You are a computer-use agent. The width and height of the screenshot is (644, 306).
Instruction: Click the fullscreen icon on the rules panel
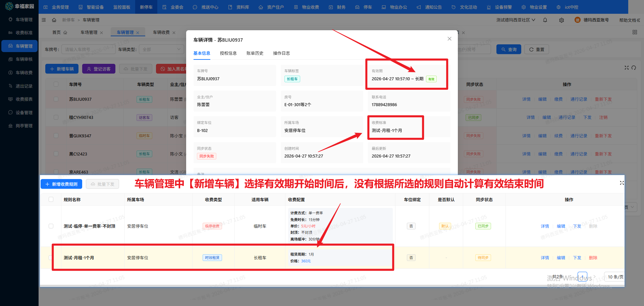(622, 183)
